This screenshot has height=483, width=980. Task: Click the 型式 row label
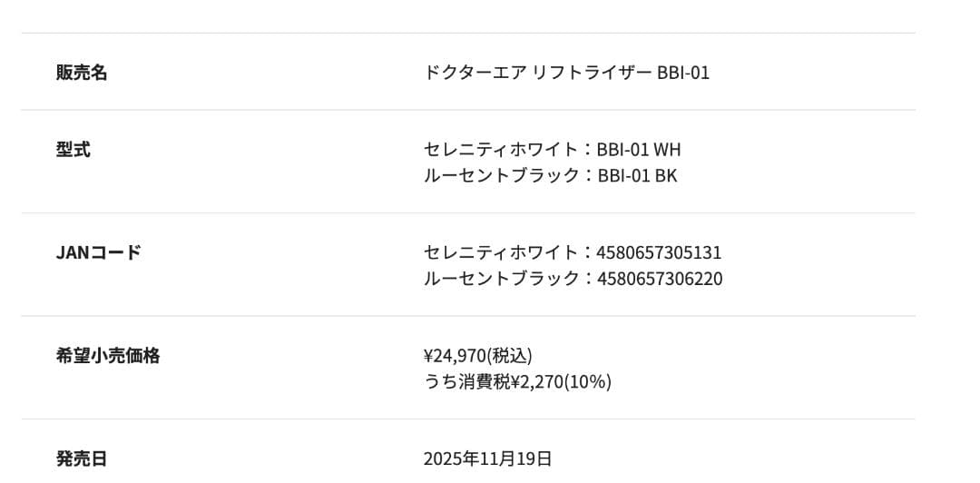(73, 150)
